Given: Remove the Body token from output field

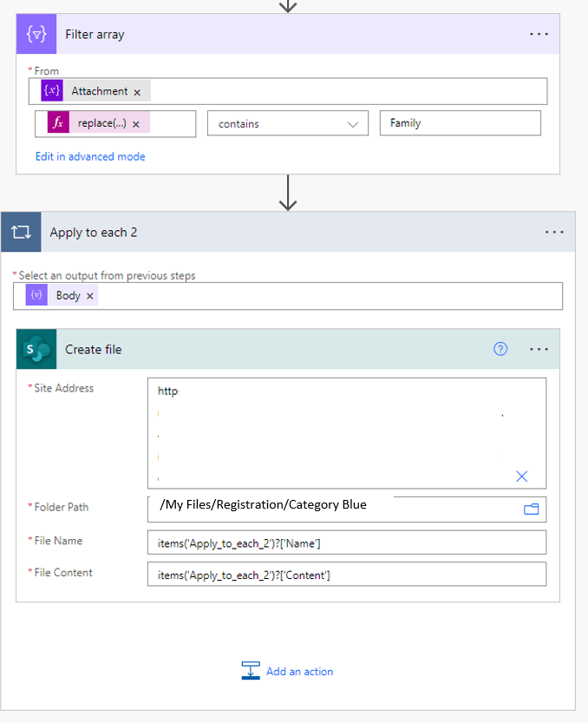Looking at the screenshot, I should coord(90,296).
